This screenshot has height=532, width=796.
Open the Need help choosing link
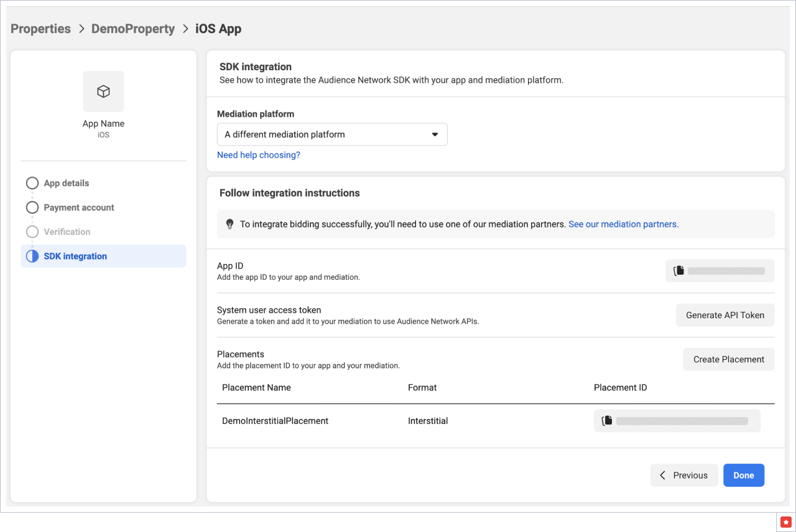pos(258,155)
